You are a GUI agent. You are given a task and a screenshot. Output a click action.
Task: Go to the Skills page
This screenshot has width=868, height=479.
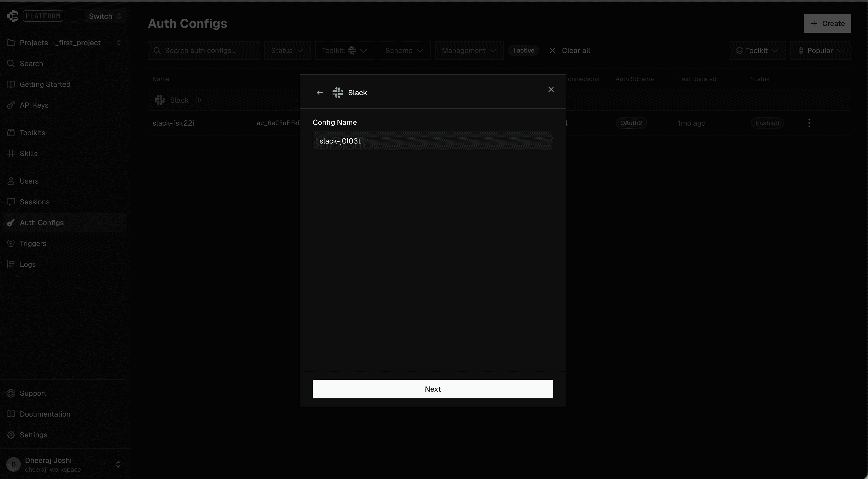[x=64, y=154]
